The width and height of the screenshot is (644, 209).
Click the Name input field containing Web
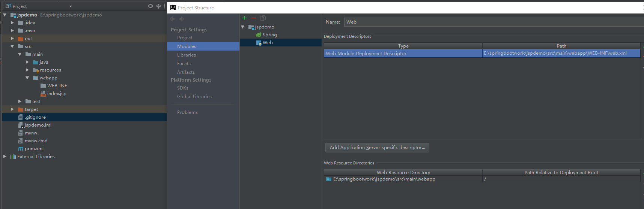tap(494, 22)
